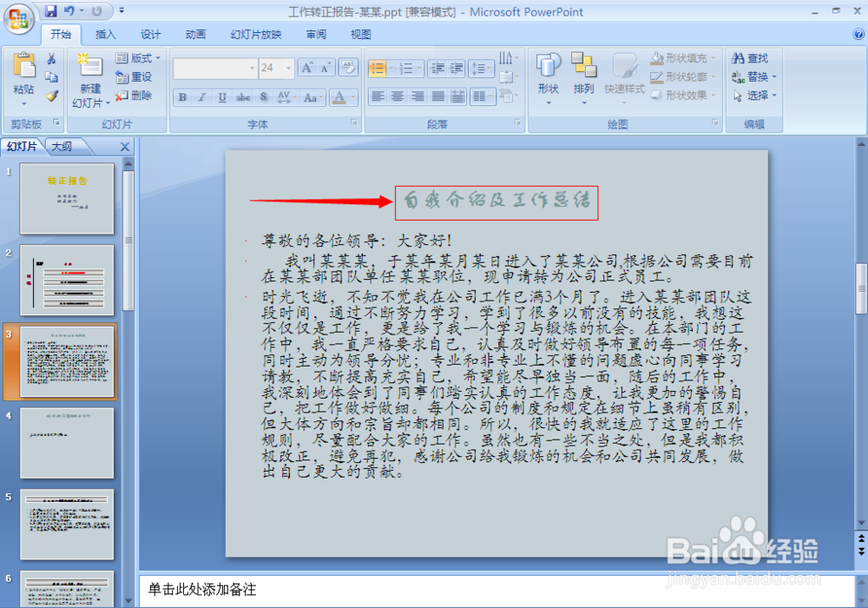Open the change case Aa dropdown
The width and height of the screenshot is (868, 608).
(312, 97)
